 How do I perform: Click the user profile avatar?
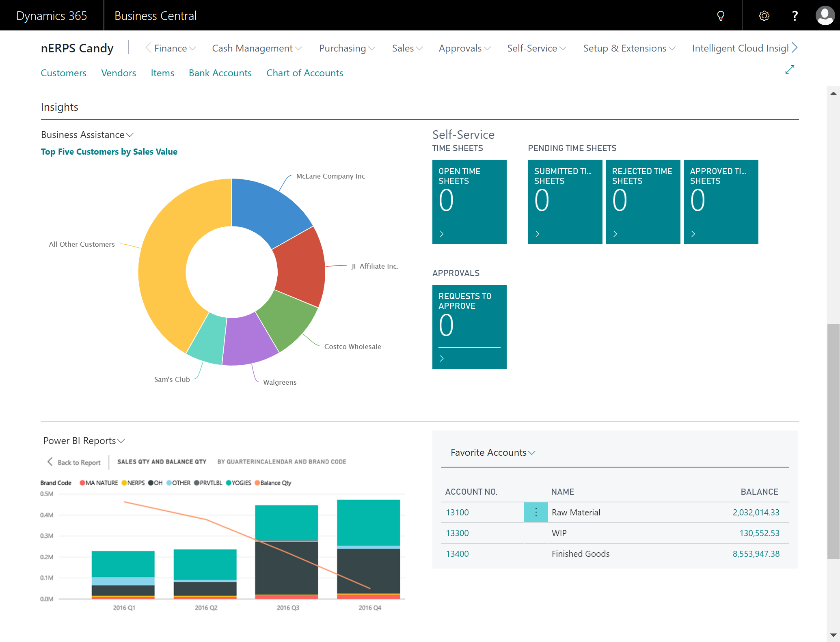825,15
